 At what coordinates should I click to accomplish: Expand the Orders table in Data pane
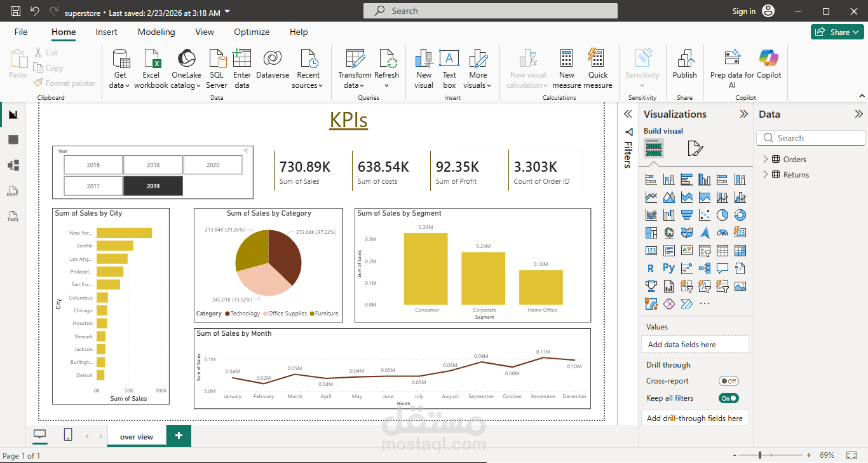(x=767, y=159)
